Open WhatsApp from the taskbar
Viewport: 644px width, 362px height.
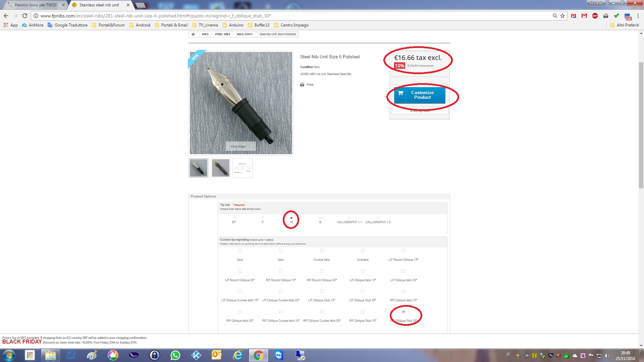point(175,355)
